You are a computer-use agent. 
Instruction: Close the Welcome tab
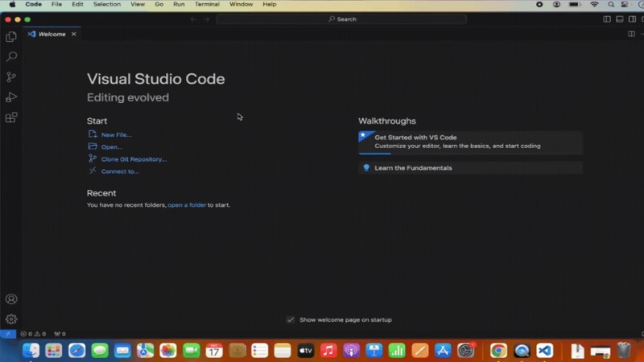[73, 34]
